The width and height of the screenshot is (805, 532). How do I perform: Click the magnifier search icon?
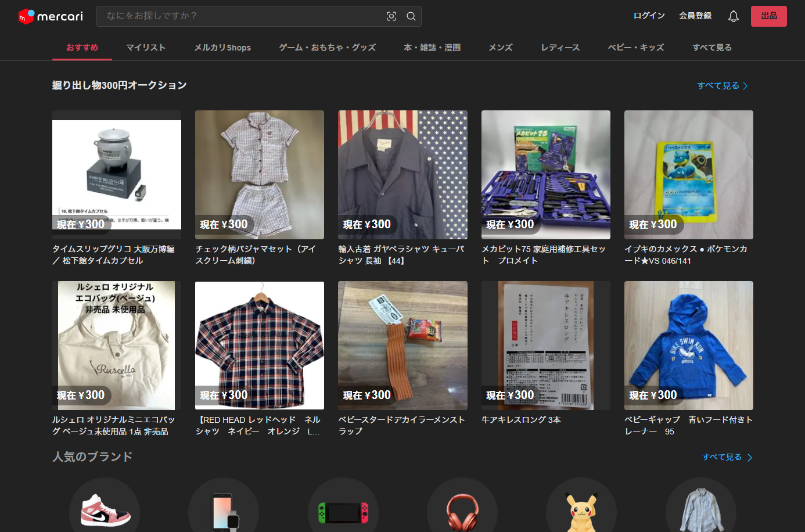[411, 16]
